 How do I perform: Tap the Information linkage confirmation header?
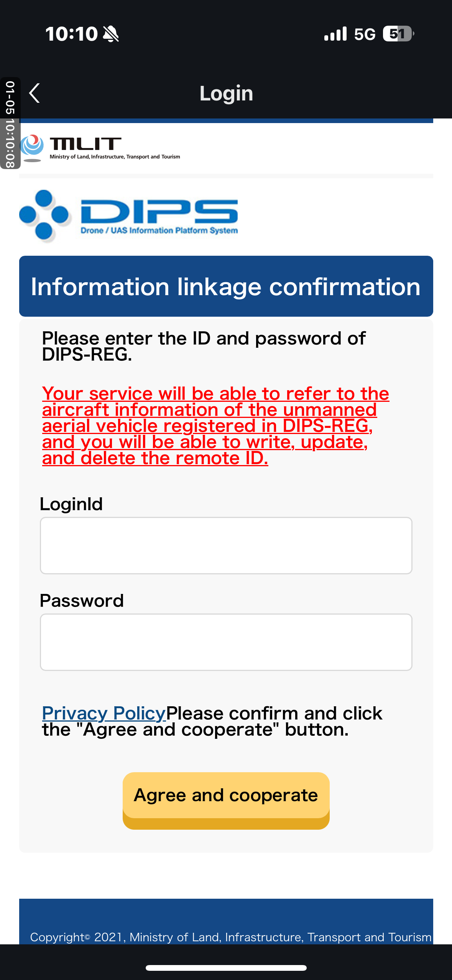pos(226,286)
